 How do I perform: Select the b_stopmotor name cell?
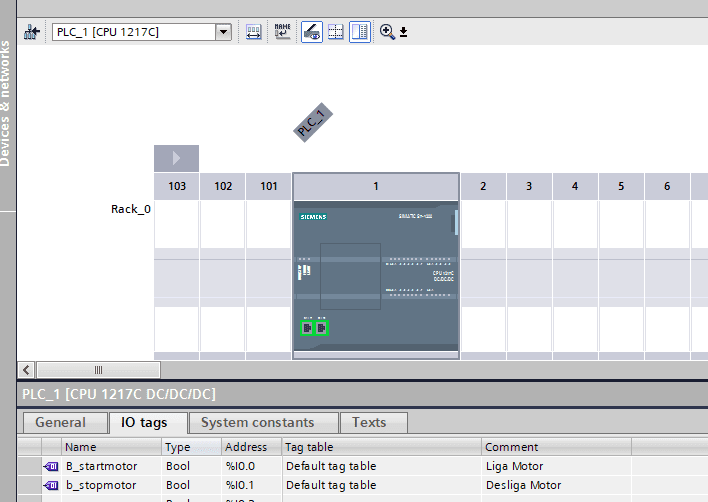[112, 485]
